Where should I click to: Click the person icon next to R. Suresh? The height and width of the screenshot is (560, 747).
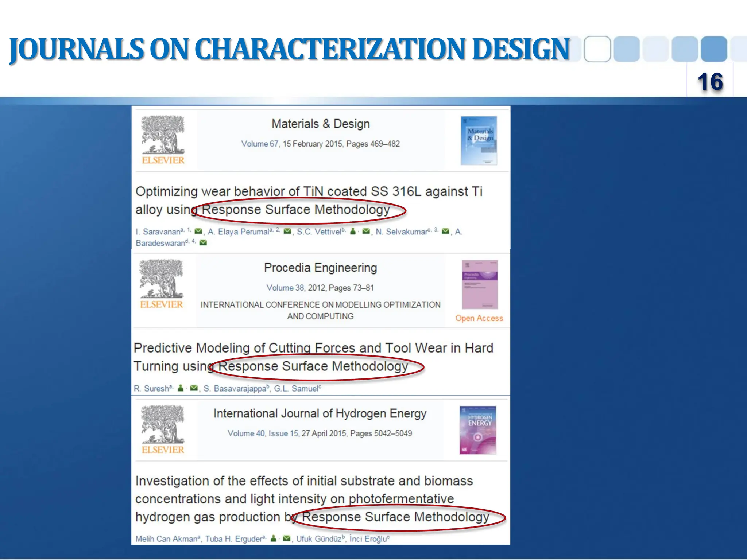click(x=180, y=388)
